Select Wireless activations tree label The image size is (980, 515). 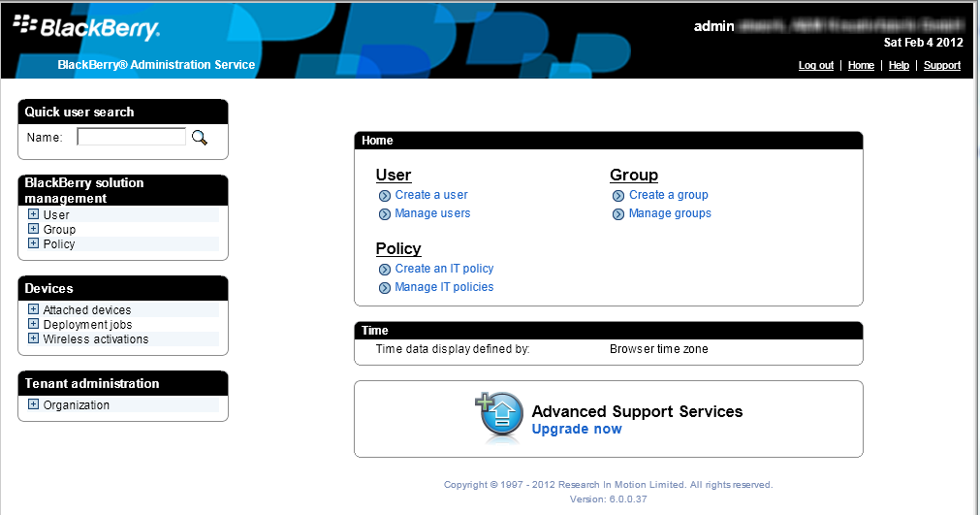click(96, 339)
